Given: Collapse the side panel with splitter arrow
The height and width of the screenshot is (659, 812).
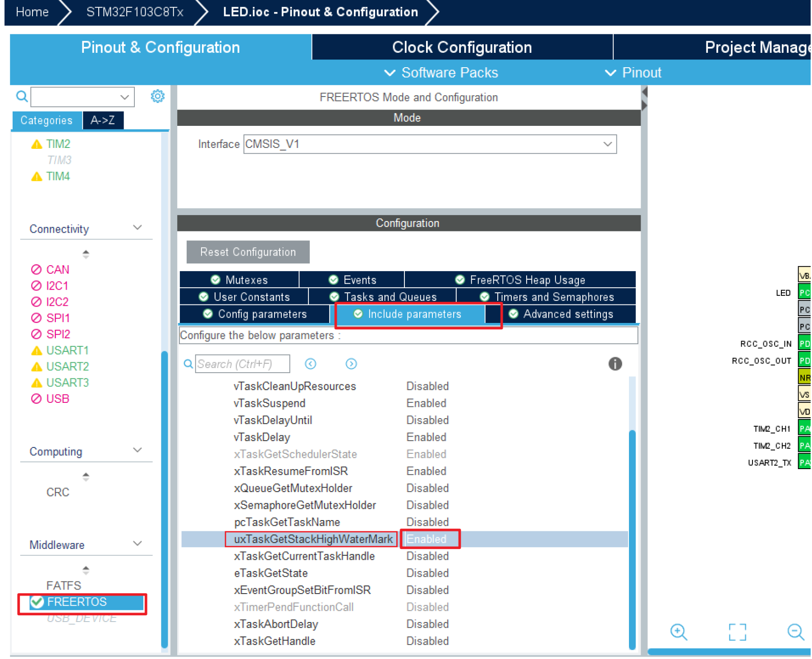Looking at the screenshot, I should point(644,92).
